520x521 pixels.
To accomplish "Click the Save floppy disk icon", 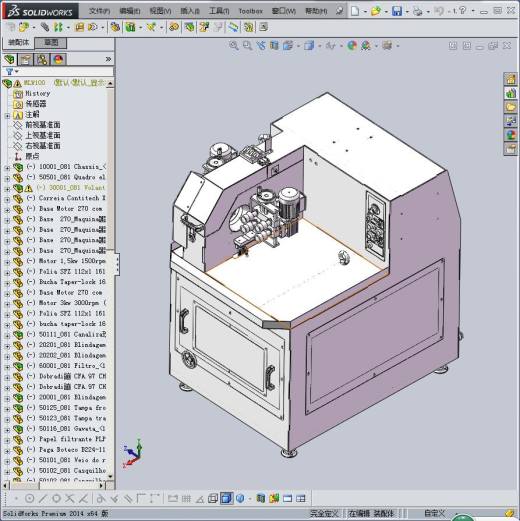I will coord(397,11).
